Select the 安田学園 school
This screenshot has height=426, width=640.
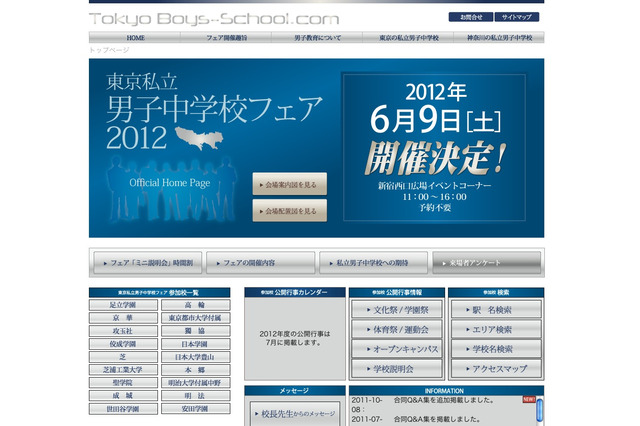pos(196,409)
